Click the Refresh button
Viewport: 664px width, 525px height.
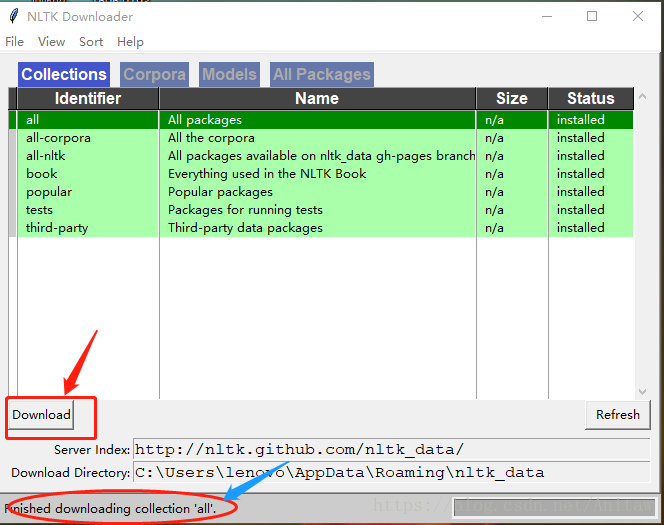click(x=618, y=414)
